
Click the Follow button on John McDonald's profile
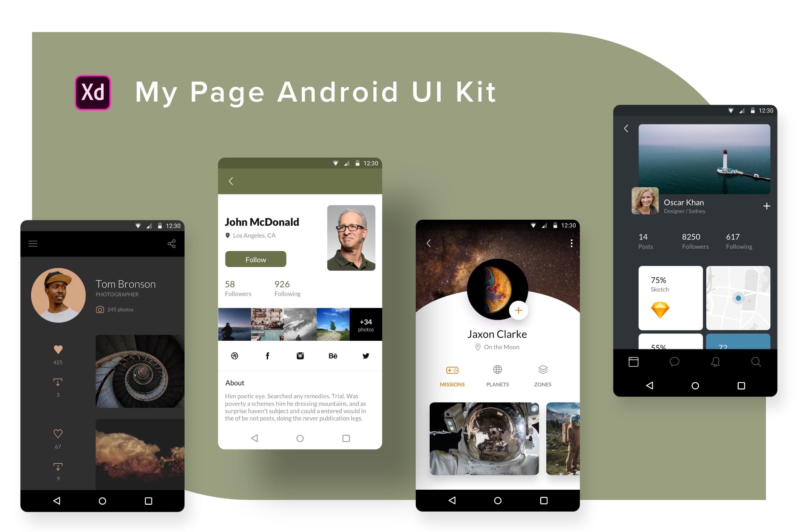click(x=256, y=259)
